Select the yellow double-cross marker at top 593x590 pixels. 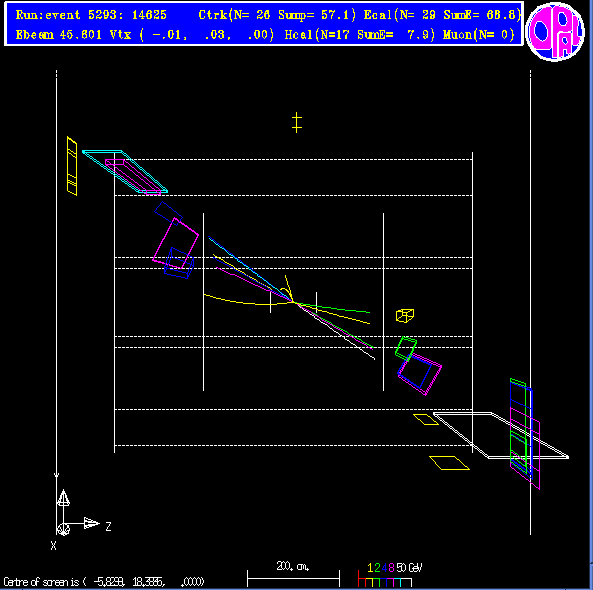297,123
